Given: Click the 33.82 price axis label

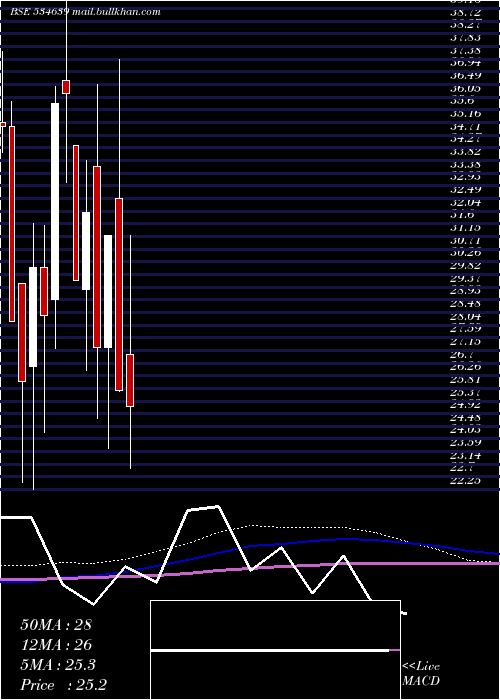Looking at the screenshot, I should click(x=465, y=152).
